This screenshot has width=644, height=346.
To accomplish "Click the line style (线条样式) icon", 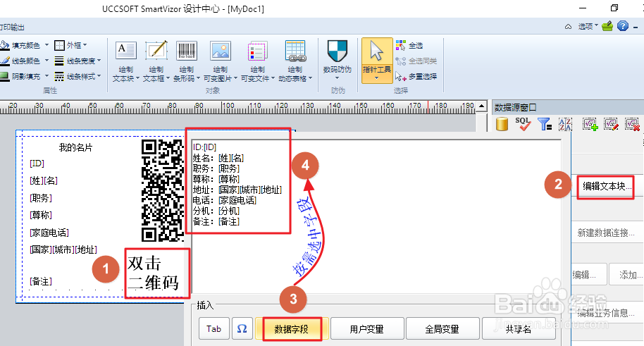I will [59, 76].
